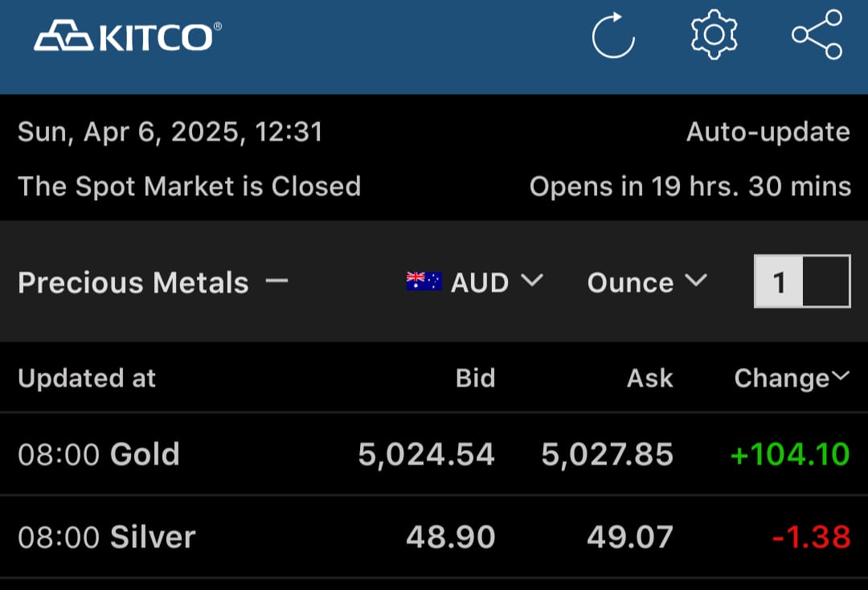Open settings via the gear icon
The width and height of the screenshot is (868, 590).
coord(714,35)
